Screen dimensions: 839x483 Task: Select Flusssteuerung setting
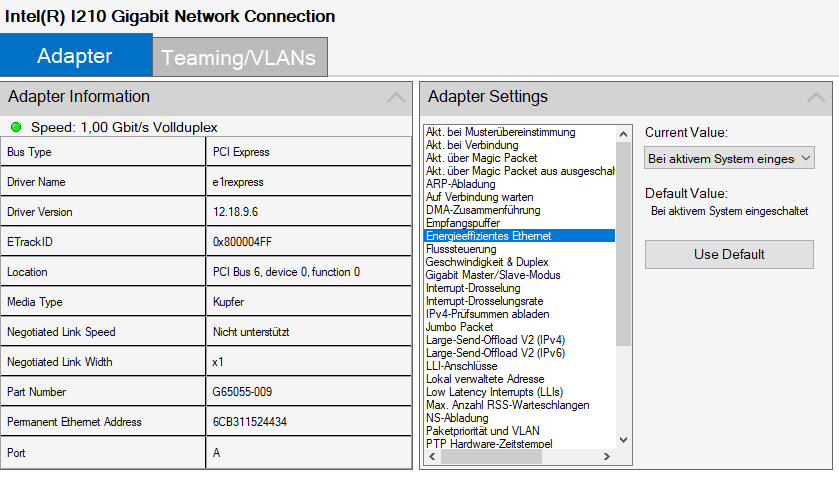click(x=461, y=249)
